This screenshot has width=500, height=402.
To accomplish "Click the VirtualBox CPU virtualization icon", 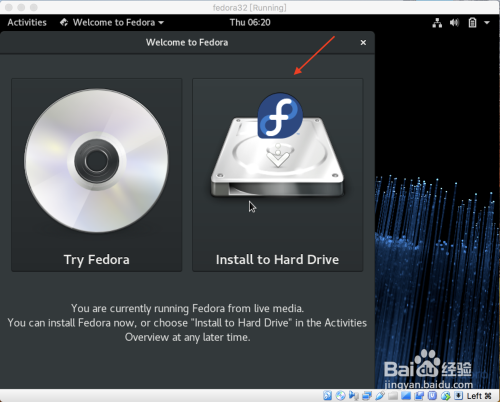I will pyautogui.click(x=432, y=395).
